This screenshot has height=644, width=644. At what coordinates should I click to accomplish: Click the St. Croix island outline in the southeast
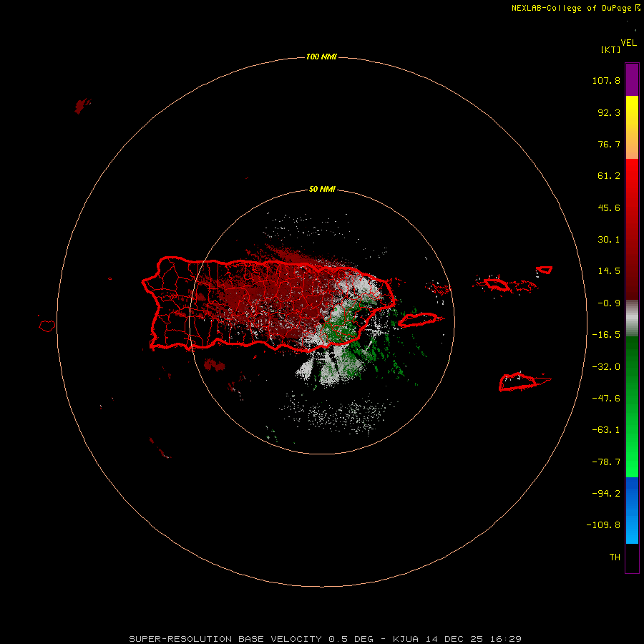pyautogui.click(x=522, y=381)
